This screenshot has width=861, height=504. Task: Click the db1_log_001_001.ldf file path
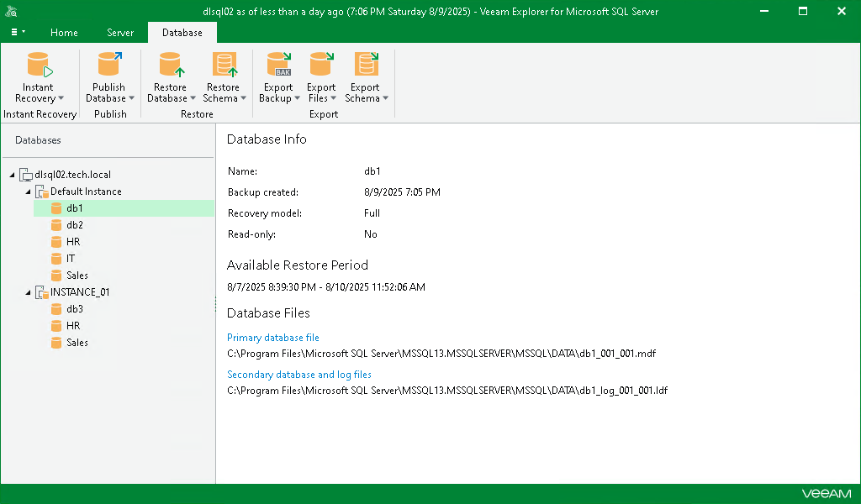pyautogui.click(x=447, y=391)
